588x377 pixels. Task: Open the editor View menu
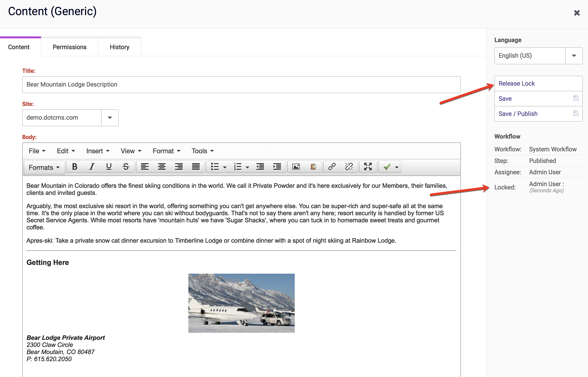click(x=131, y=151)
